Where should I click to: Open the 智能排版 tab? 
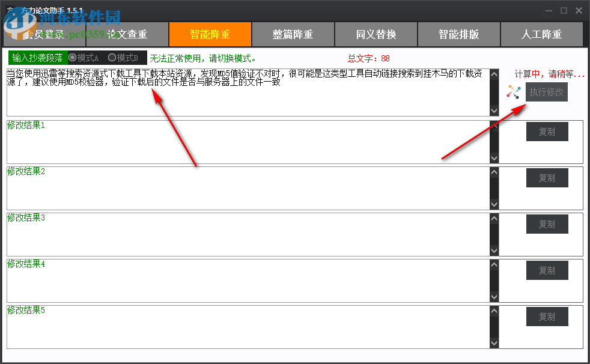tap(458, 35)
